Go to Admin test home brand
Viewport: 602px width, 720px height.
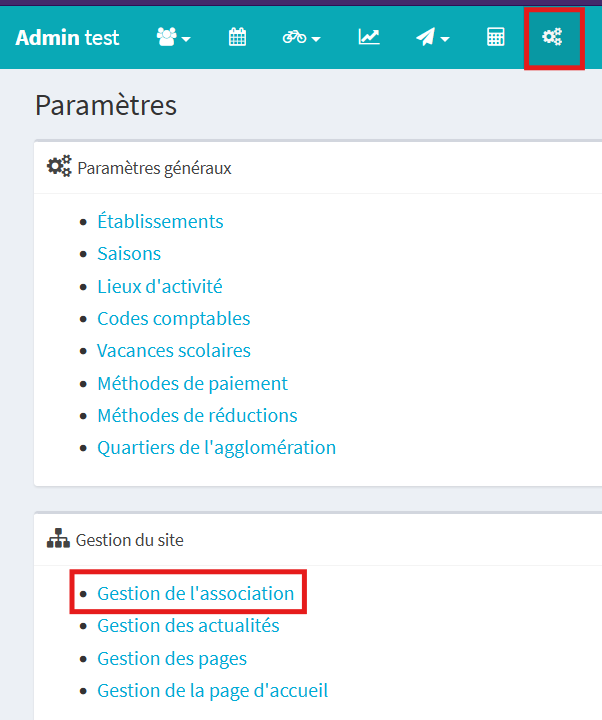coord(68,38)
